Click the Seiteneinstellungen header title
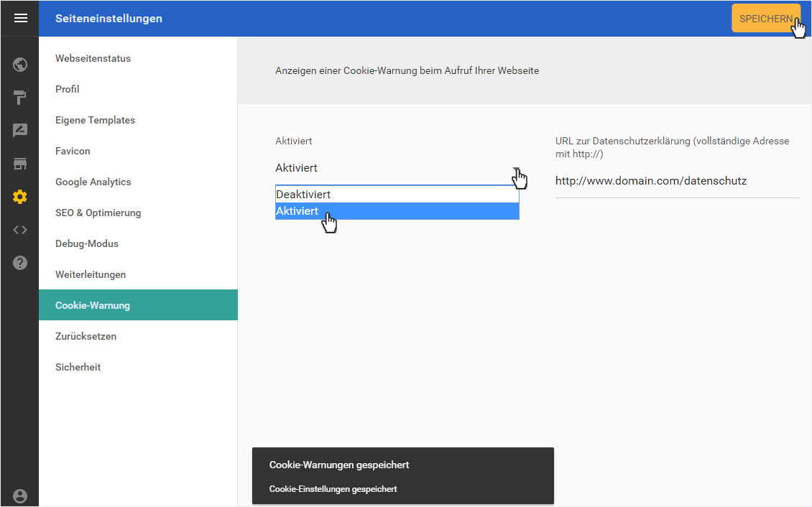This screenshot has width=812, height=507. pyautogui.click(x=109, y=19)
